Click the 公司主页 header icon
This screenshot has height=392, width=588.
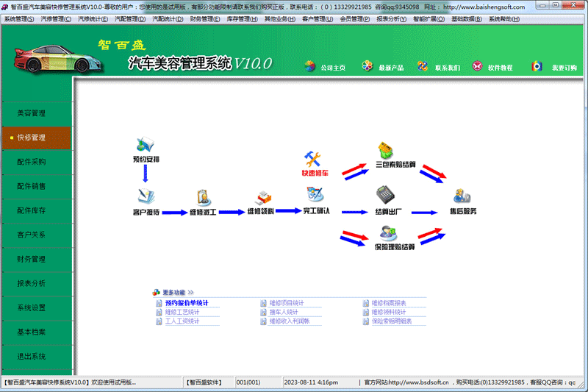309,66
